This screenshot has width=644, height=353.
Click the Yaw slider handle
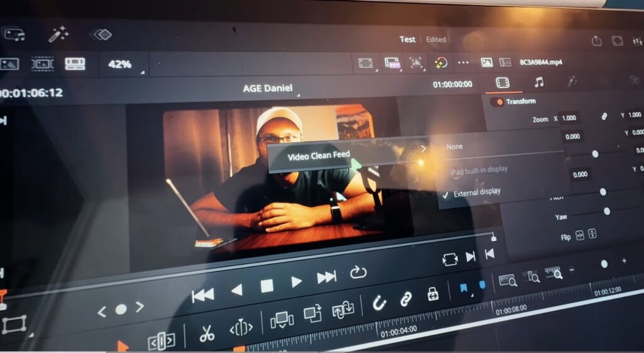point(607,211)
